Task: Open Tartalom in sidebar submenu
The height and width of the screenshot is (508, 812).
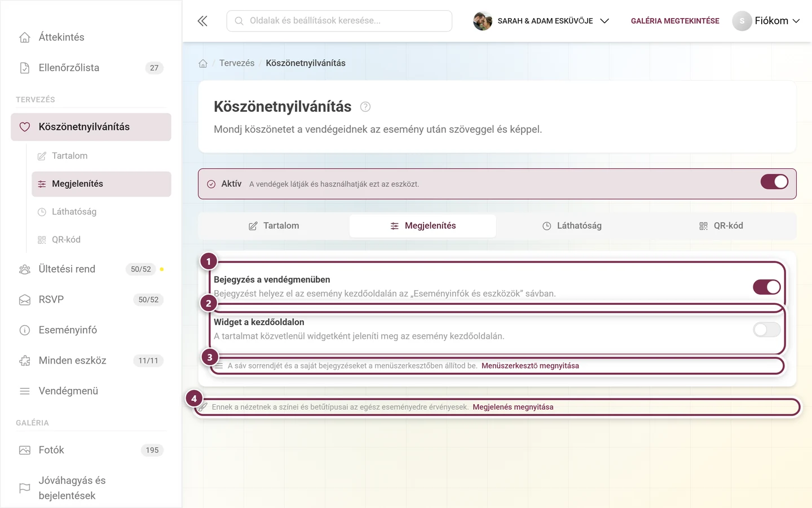Action: [x=101, y=156]
